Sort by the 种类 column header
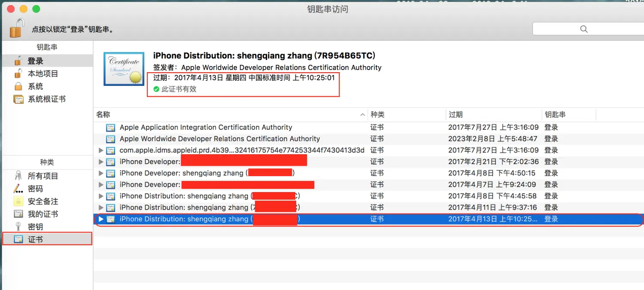Viewport: 644px width, 290px height. tap(407, 115)
